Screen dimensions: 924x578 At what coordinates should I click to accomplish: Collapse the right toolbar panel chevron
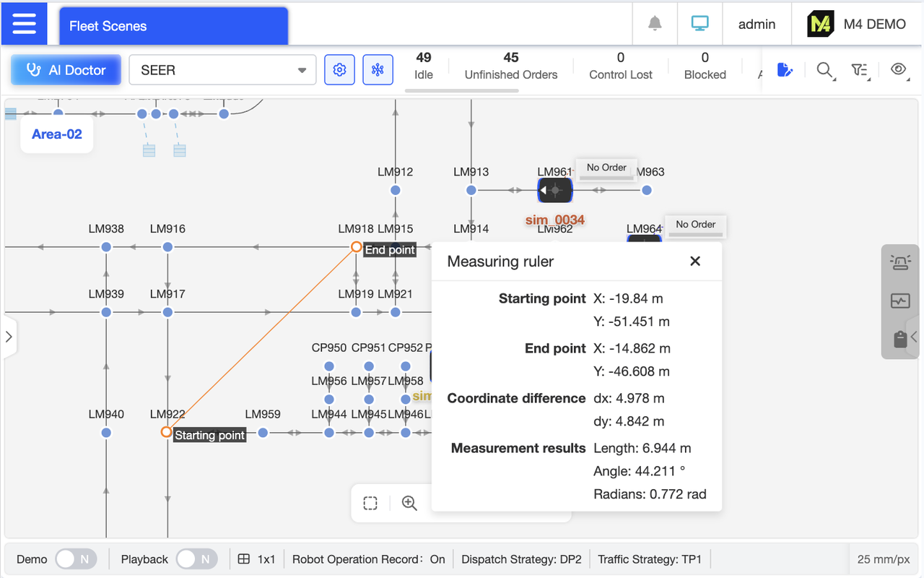tap(912, 336)
